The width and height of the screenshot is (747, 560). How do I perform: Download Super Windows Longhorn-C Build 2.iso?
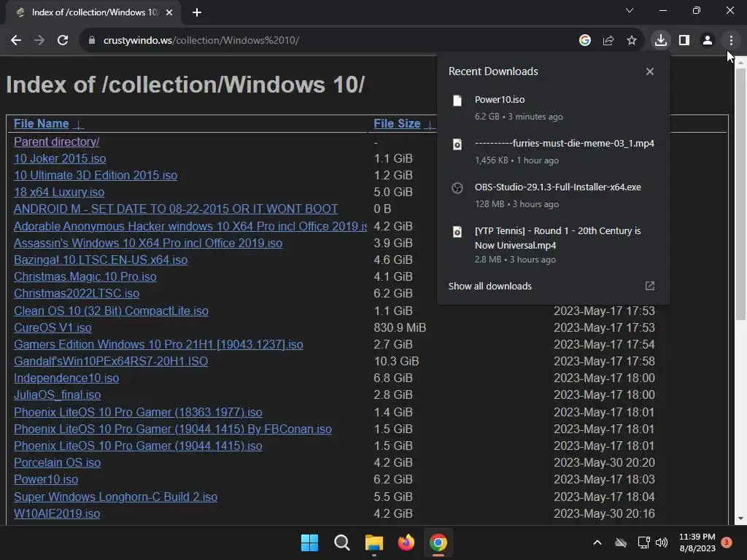(116, 497)
